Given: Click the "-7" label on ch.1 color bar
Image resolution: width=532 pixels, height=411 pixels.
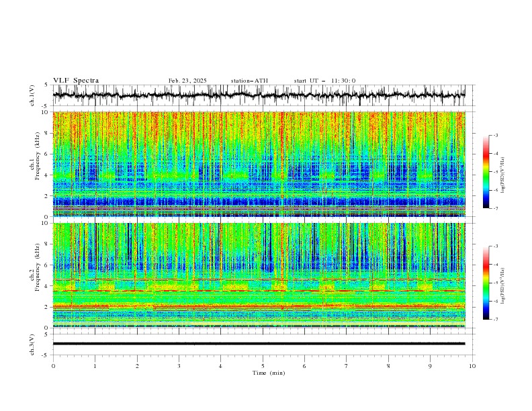Looking at the screenshot, I should pyautogui.click(x=495, y=208).
